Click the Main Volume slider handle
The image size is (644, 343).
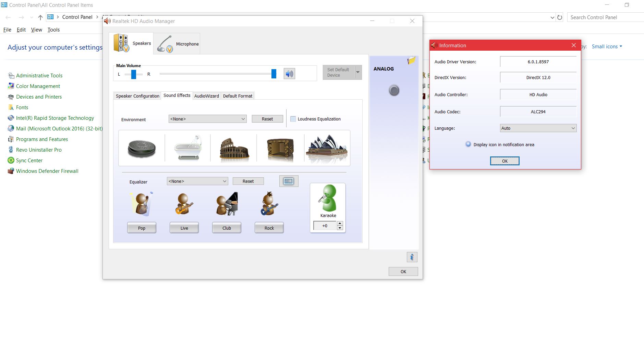click(x=274, y=74)
